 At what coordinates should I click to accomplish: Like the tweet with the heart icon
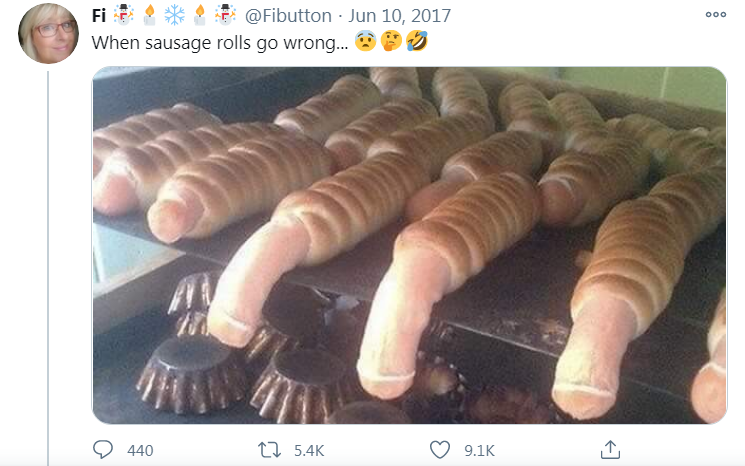(439, 449)
